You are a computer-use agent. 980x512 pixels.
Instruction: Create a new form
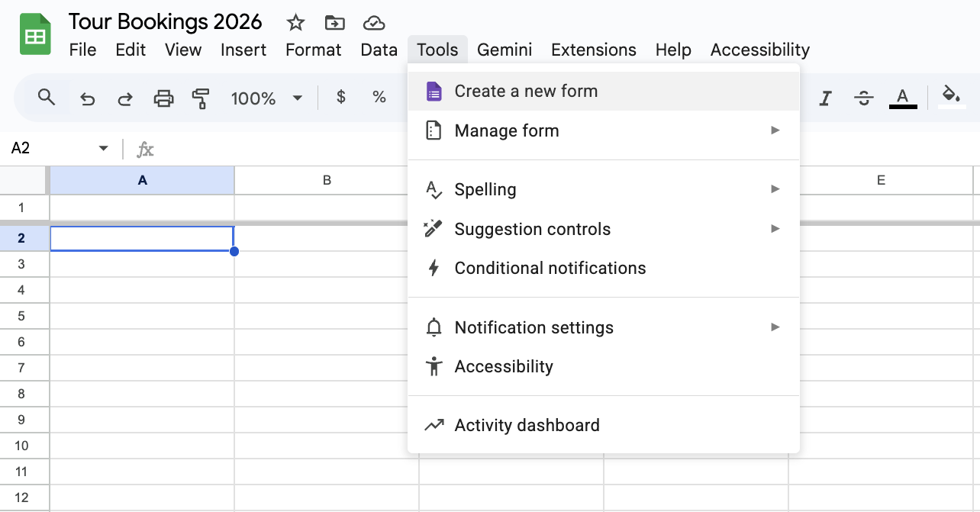(x=525, y=90)
